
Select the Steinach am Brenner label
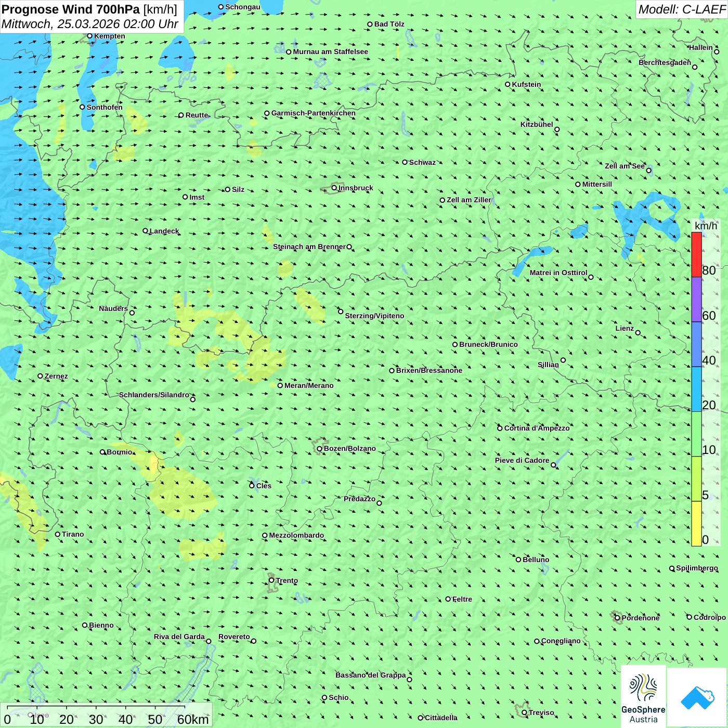pyautogui.click(x=309, y=246)
